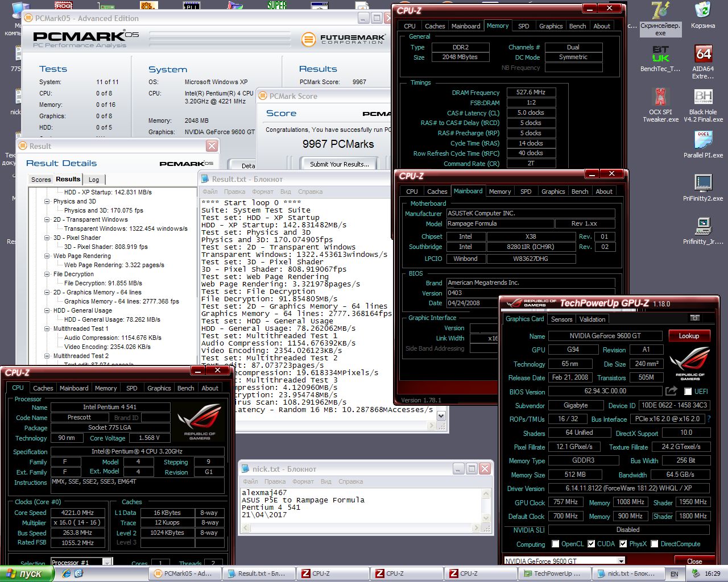This screenshot has height=582, width=728.
Task: Click Result.txt scrollbar down arrow
Action: (x=441, y=415)
